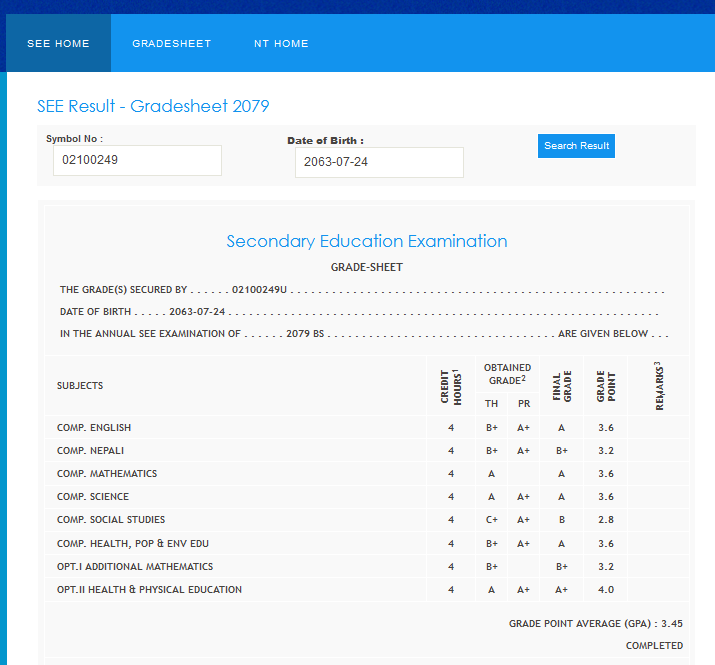Click the Symbol No input field
Image resolution: width=715 pixels, height=665 pixels.
coord(137,160)
